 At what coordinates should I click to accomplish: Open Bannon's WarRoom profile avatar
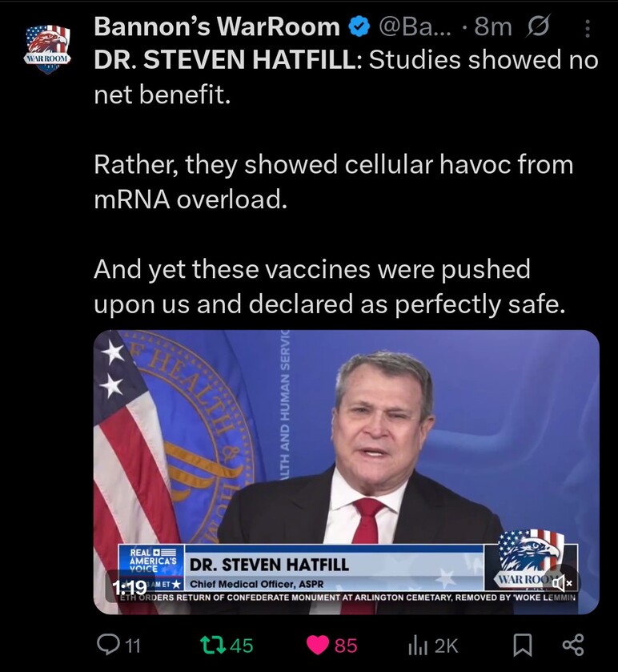click(x=47, y=50)
